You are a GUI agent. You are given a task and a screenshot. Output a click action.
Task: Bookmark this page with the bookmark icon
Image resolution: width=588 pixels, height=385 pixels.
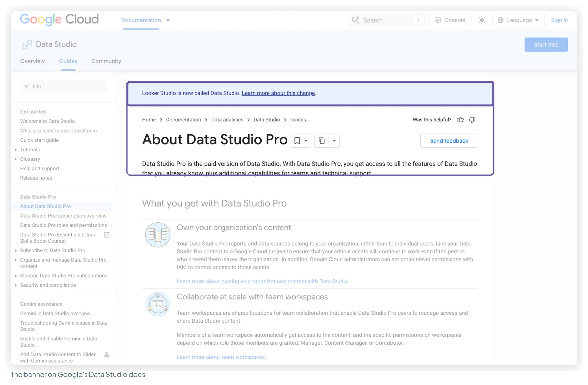tap(297, 140)
